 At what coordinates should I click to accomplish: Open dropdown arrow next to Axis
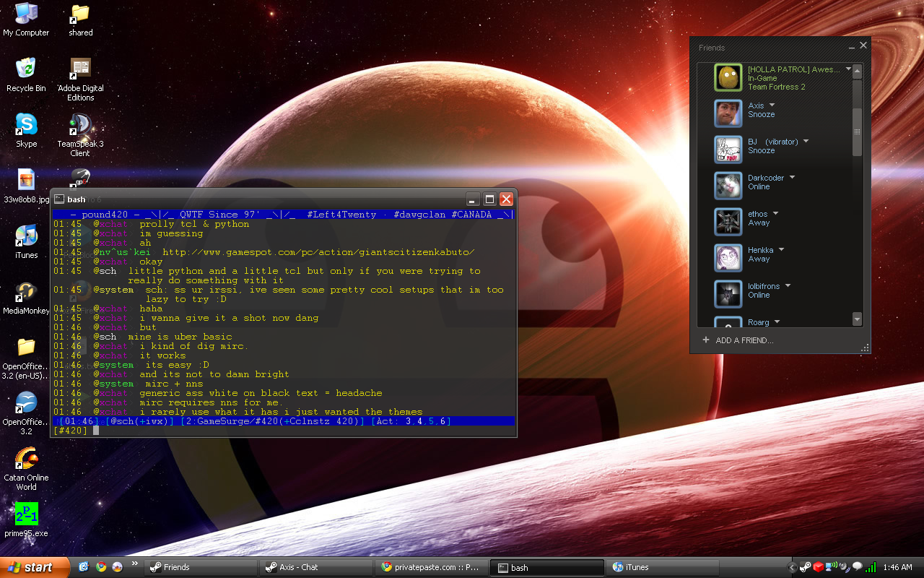pos(772,105)
